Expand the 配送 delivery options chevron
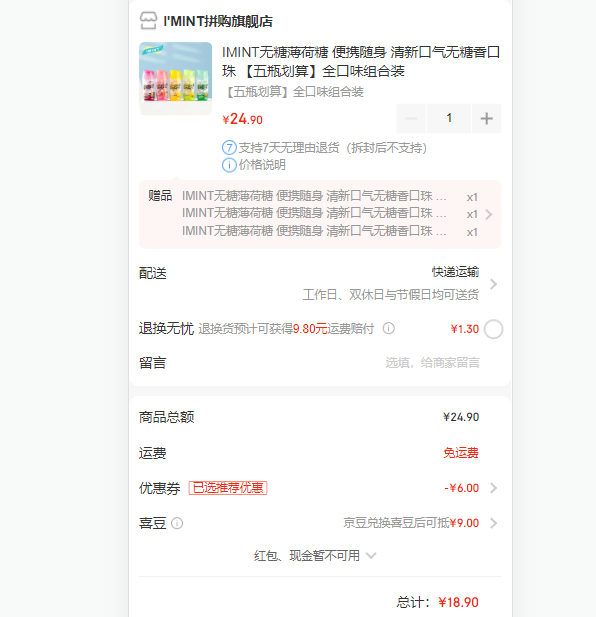 [x=493, y=284]
